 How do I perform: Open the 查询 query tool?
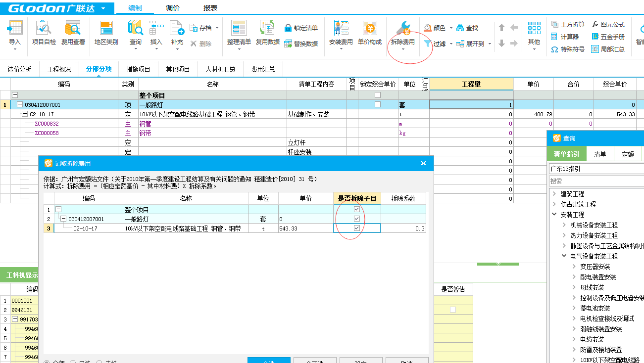tap(136, 33)
